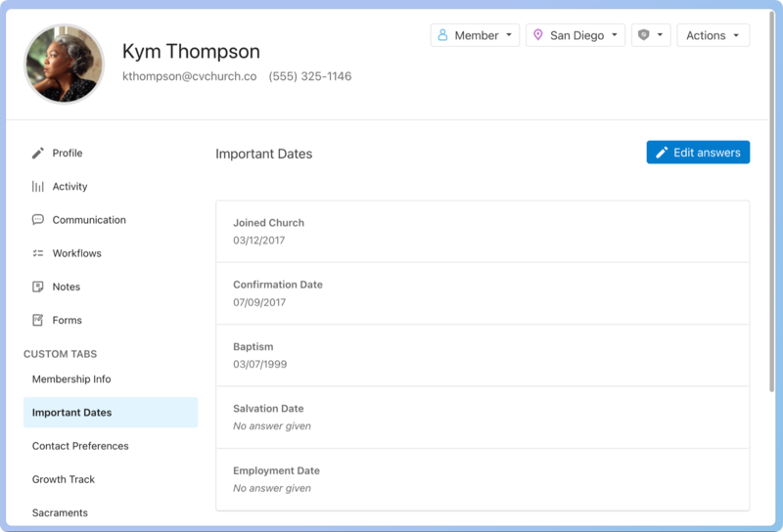Screen dimensions: 783x532
Task: Expand the San Diego campus dropdown
Action: click(576, 35)
